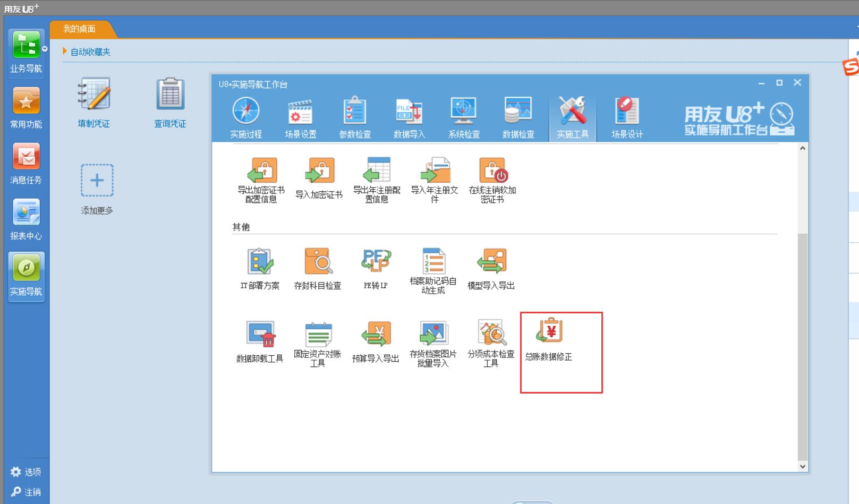Close the U8+实施导航工作台 window
This screenshot has width=859, height=504.
[797, 82]
